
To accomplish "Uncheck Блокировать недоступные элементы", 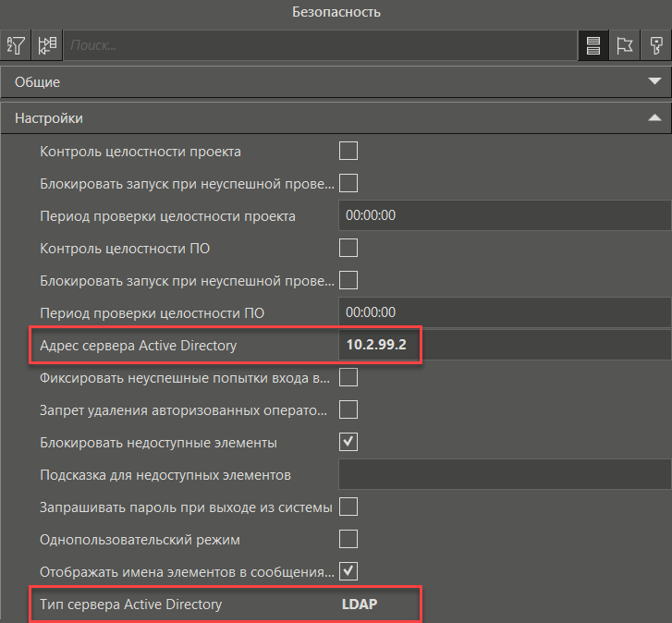I will pyautogui.click(x=348, y=442).
